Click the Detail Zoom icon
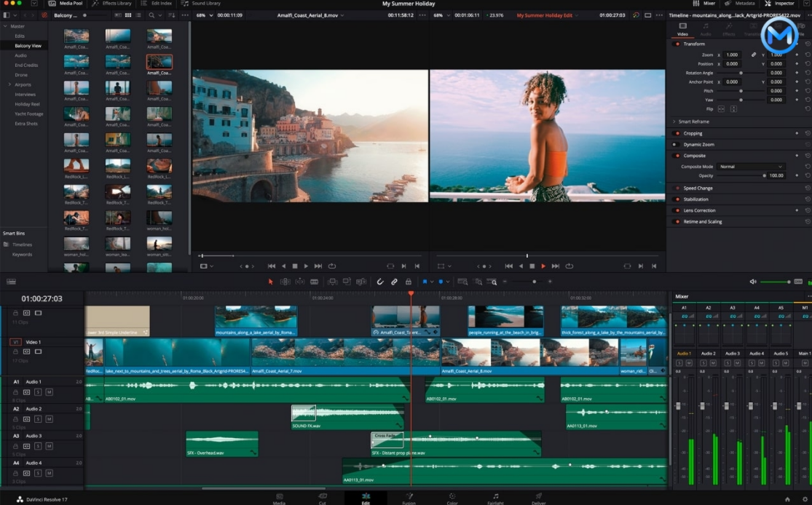812x505 pixels. tap(478, 282)
